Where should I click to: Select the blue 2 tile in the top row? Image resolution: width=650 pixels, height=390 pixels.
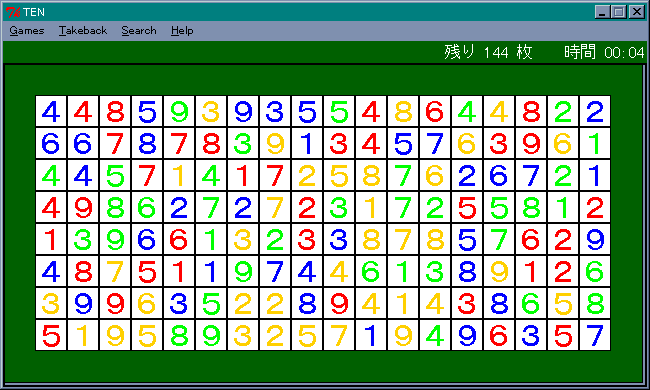pyautogui.click(x=595, y=111)
